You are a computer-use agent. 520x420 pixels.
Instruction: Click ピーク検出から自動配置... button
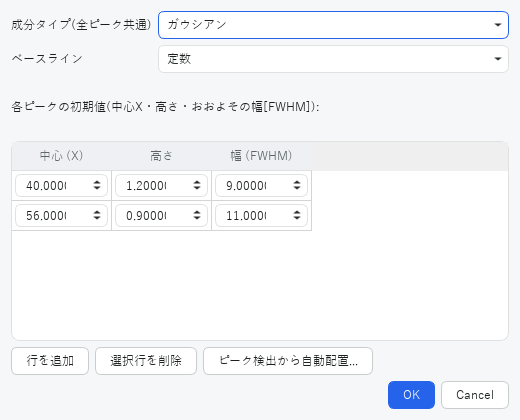pyautogui.click(x=288, y=361)
